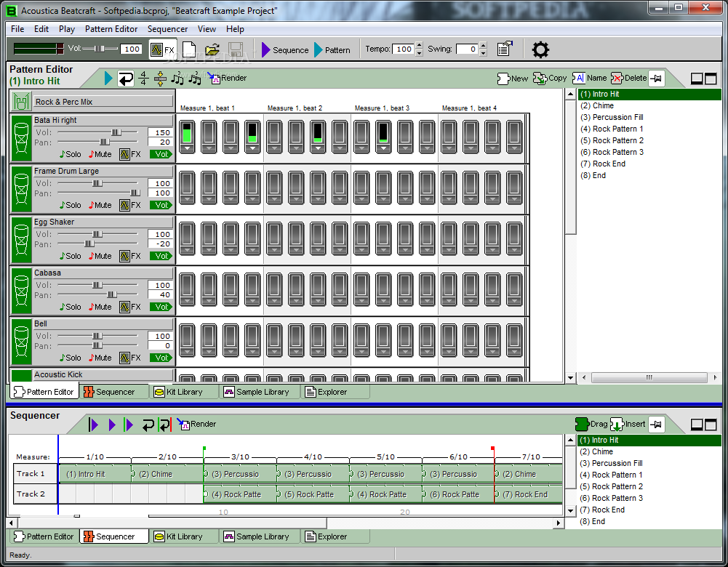Open FX for Frame Drum Large
This screenshot has width=728, height=567.
click(x=130, y=205)
